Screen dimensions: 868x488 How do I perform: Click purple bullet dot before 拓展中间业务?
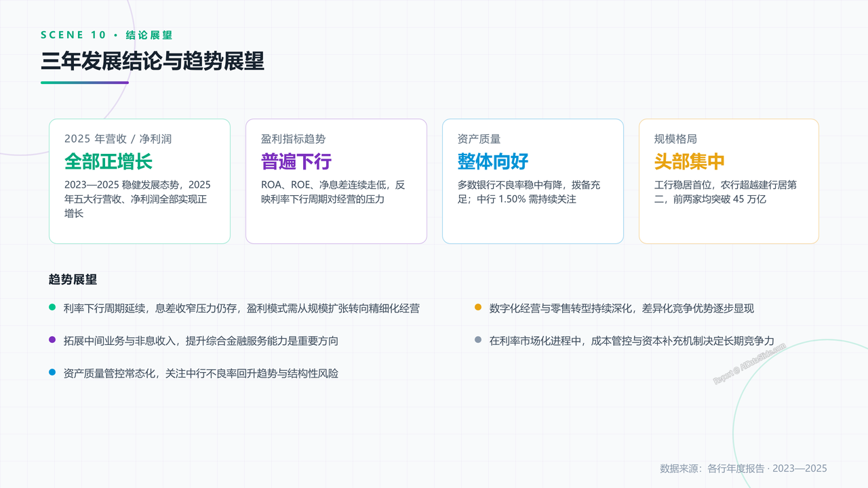pos(52,340)
